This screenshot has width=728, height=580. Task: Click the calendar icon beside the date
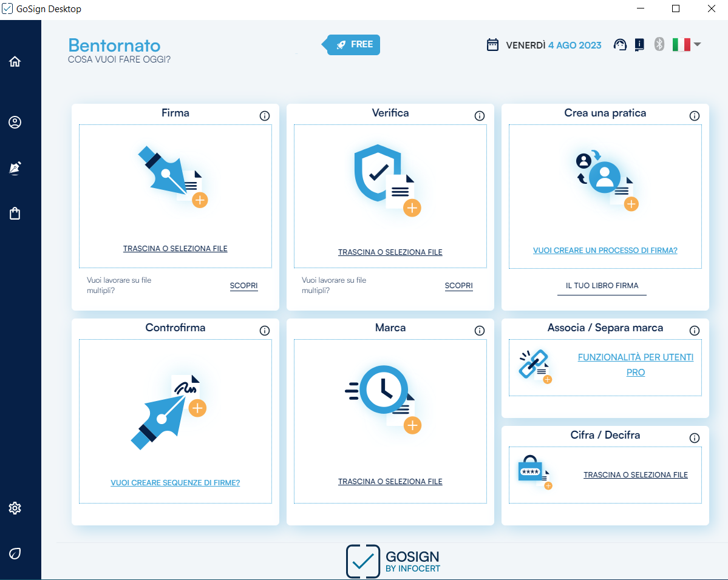pyautogui.click(x=493, y=45)
